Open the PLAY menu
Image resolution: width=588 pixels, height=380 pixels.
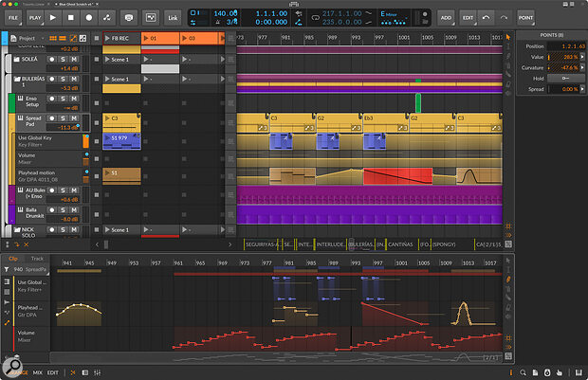pyautogui.click(x=35, y=18)
